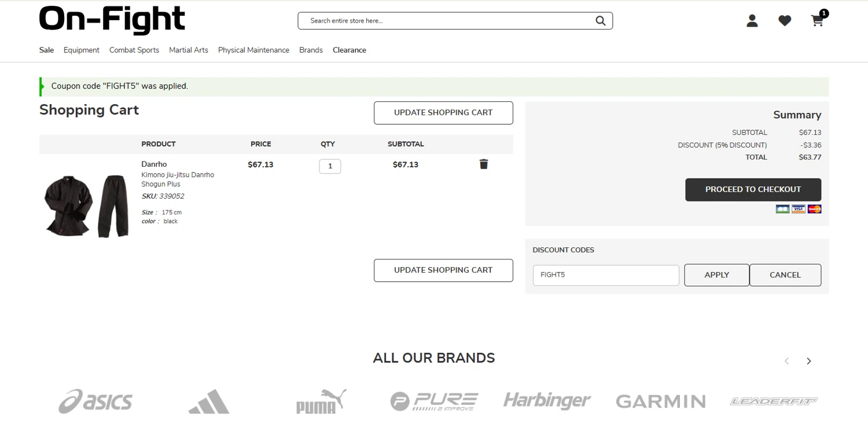
Task: Open the Brands menu
Action: click(311, 50)
